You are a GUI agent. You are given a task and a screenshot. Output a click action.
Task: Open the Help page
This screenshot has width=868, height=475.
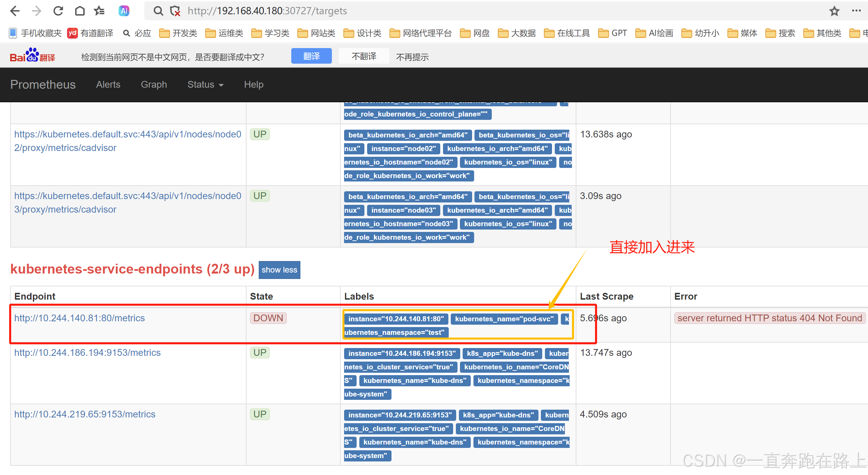[254, 85]
